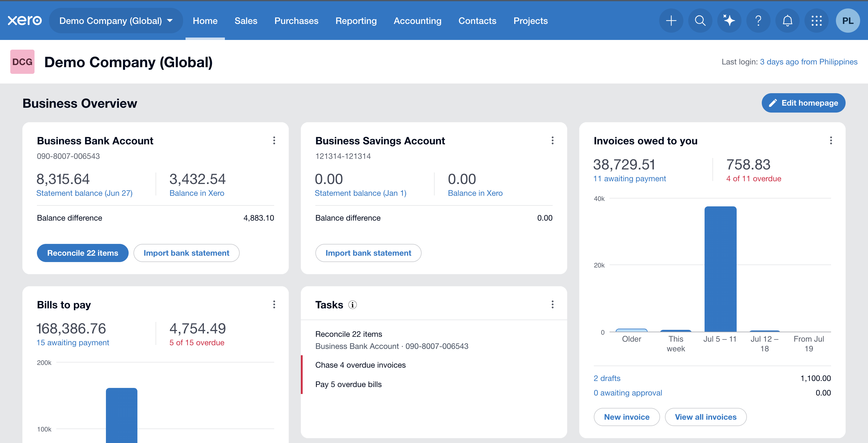
Task: Open the Sales menu
Action: [246, 21]
